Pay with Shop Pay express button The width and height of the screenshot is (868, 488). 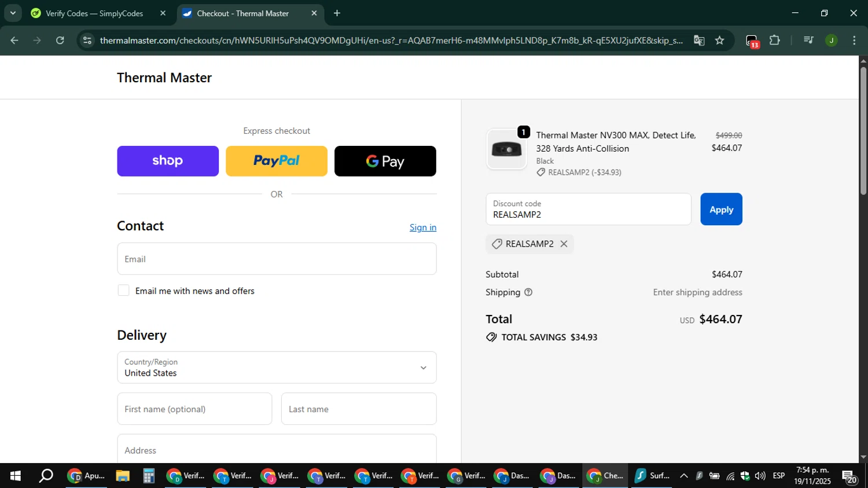168,161
